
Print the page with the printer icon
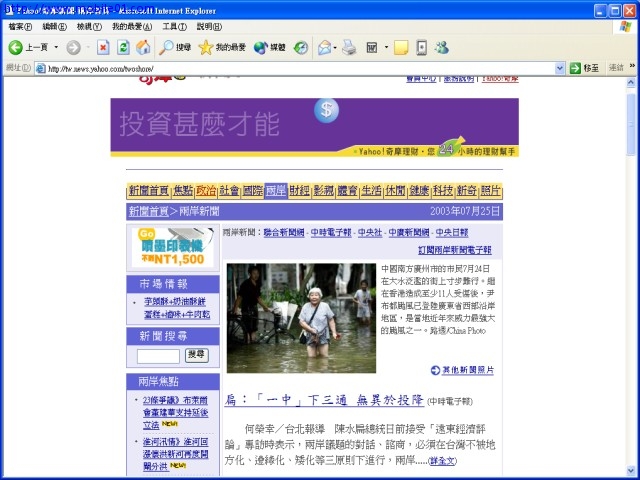pyautogui.click(x=349, y=47)
